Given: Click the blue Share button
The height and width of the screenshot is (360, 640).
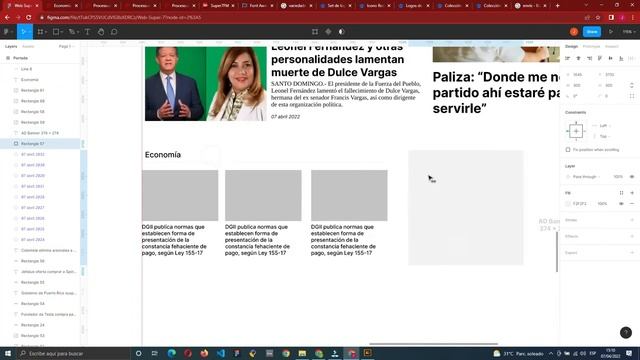Looking at the screenshot, I should point(592,31).
